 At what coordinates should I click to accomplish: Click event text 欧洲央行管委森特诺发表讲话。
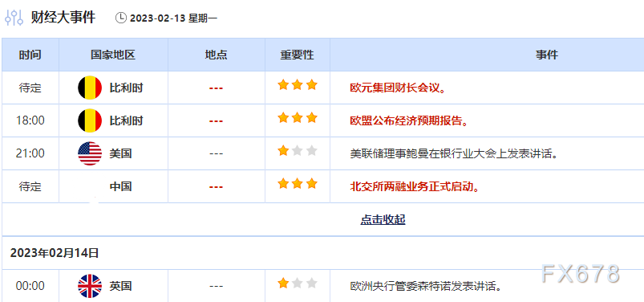click(x=426, y=287)
